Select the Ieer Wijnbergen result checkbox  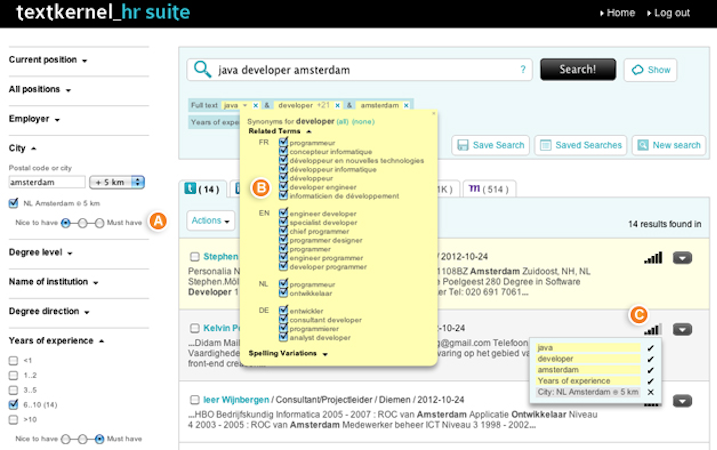(x=195, y=400)
